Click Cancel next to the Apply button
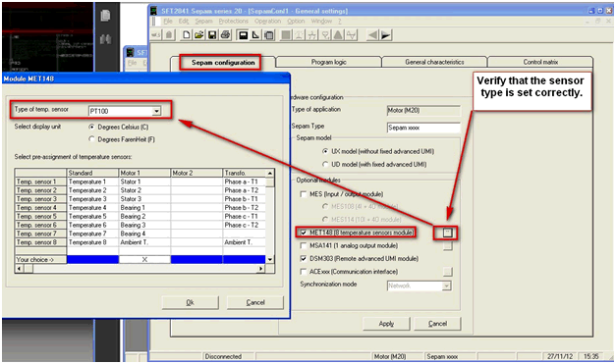This screenshot has width=616, height=364. point(437,324)
